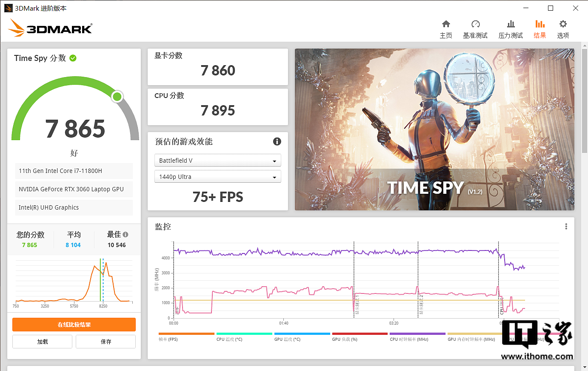Click the 3DMark logo
588x371 pixels.
(50, 28)
